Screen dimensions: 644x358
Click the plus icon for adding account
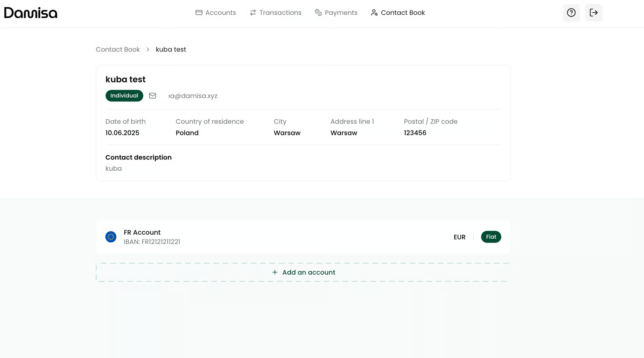point(275,272)
